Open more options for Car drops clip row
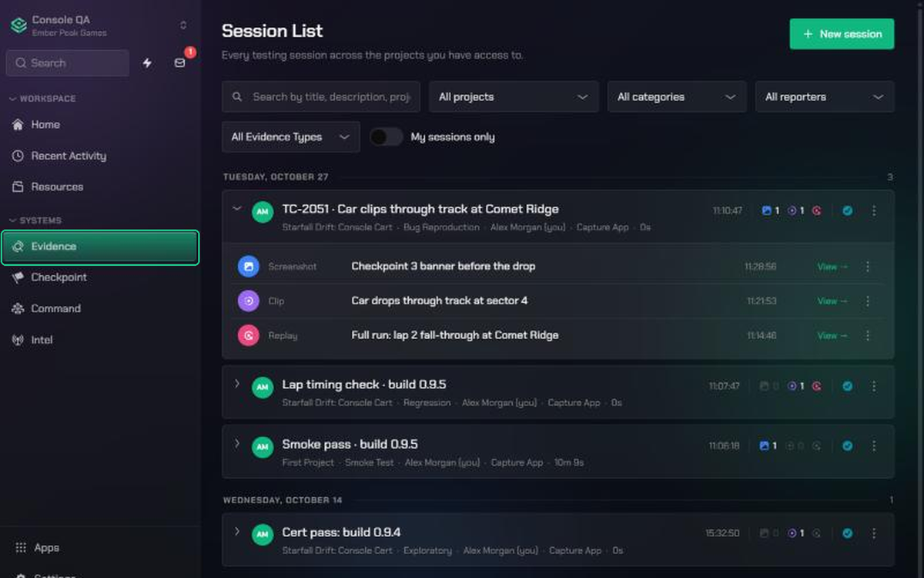Screen dimensions: 924x578 point(868,301)
